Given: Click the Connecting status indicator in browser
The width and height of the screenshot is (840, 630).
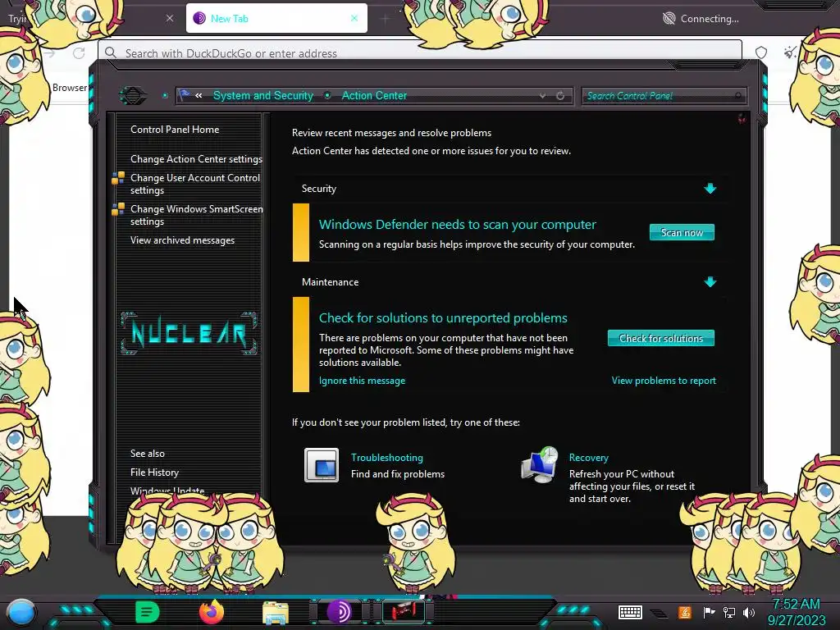Looking at the screenshot, I should [701, 19].
